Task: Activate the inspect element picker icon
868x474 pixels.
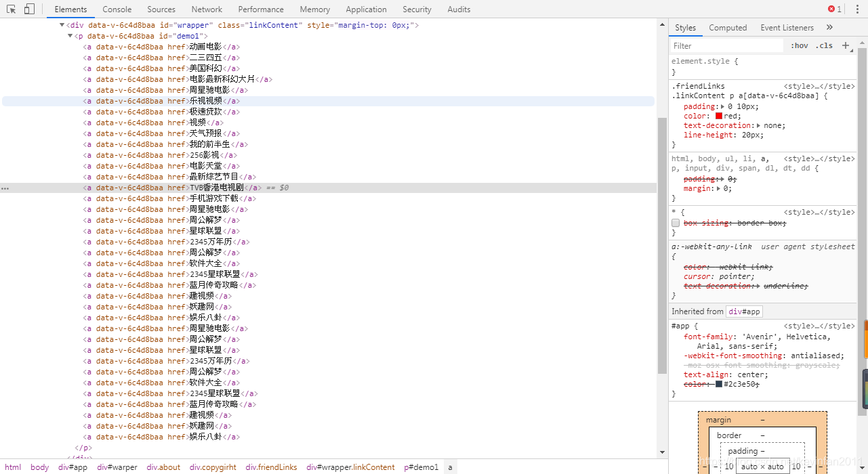Action: tap(12, 9)
